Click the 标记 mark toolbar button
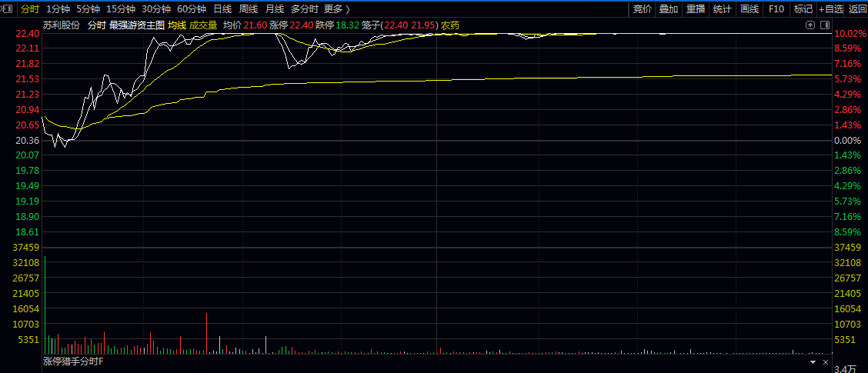This screenshot has width=868, height=373. (x=803, y=9)
